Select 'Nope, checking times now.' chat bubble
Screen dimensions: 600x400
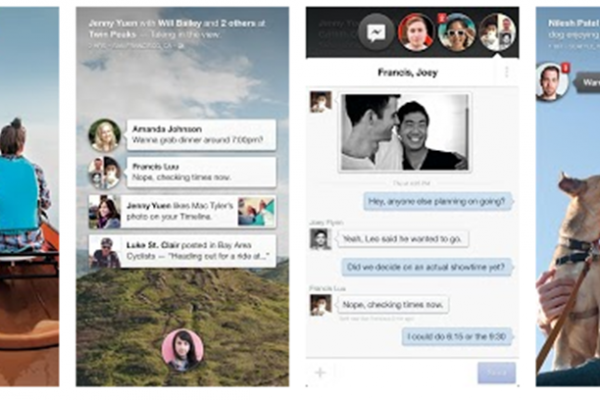click(x=393, y=305)
